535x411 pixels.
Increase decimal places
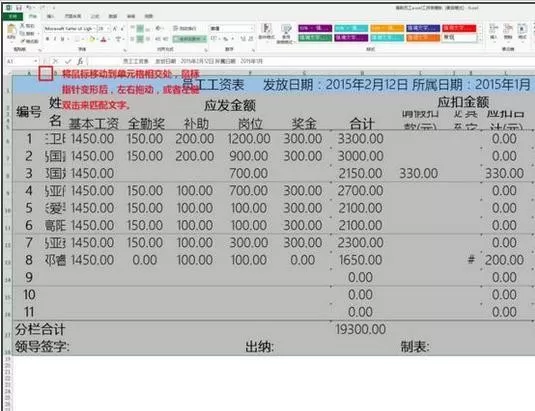click(243, 39)
